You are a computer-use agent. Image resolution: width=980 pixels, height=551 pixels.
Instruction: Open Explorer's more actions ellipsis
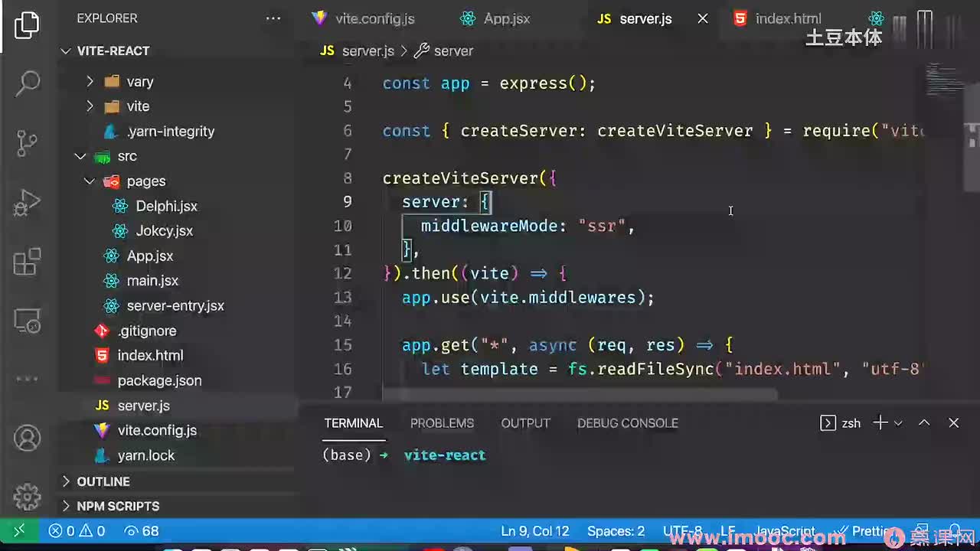pos(273,18)
